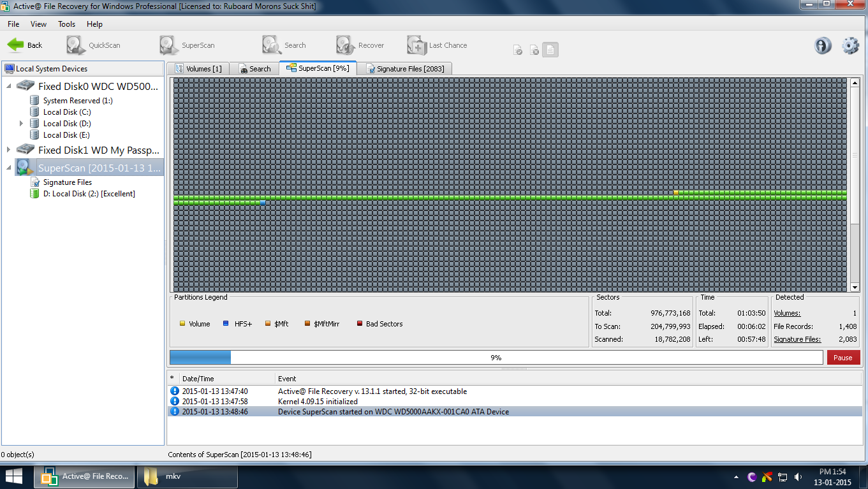Image resolution: width=868 pixels, height=489 pixels.
Task: Click the document page toolbar icon
Action: [x=550, y=50]
